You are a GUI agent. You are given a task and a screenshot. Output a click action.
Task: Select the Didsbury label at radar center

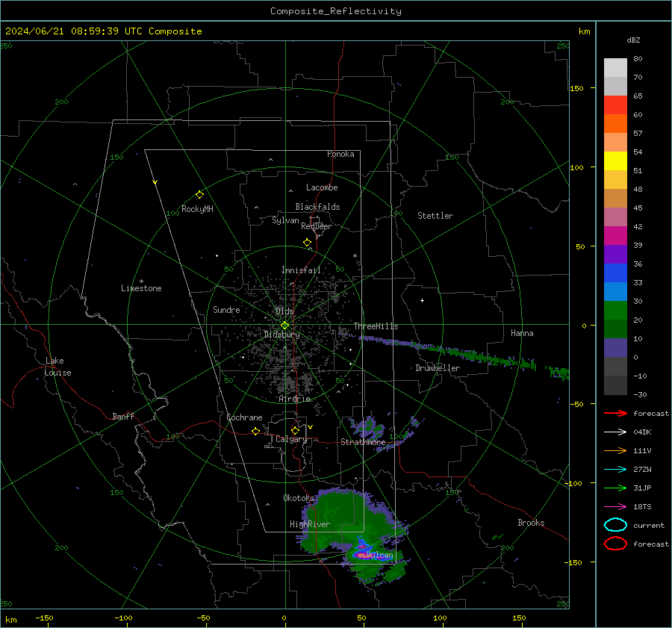[281, 335]
